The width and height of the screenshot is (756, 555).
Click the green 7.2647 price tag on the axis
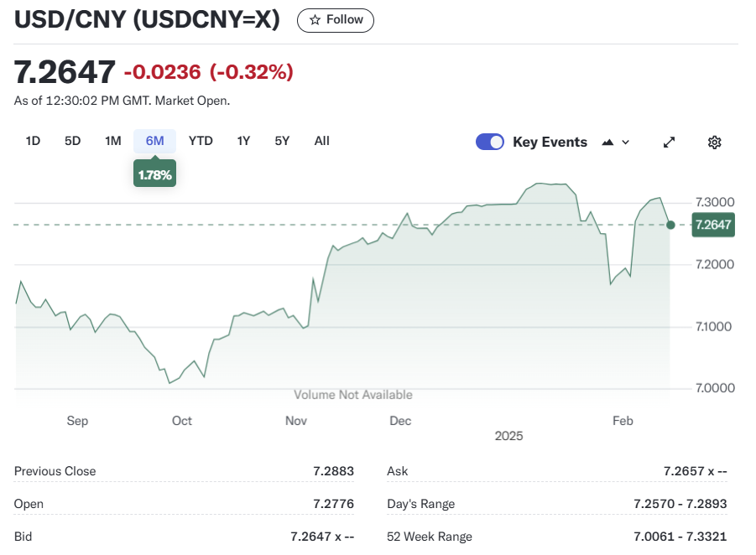[x=712, y=225]
